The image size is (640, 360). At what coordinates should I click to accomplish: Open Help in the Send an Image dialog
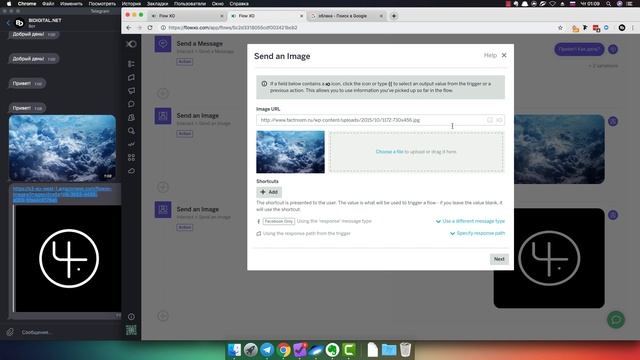click(x=490, y=55)
